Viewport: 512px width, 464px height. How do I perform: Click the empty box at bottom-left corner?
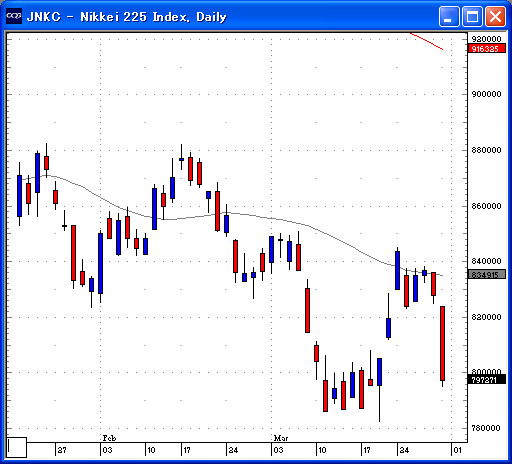pos(16,447)
